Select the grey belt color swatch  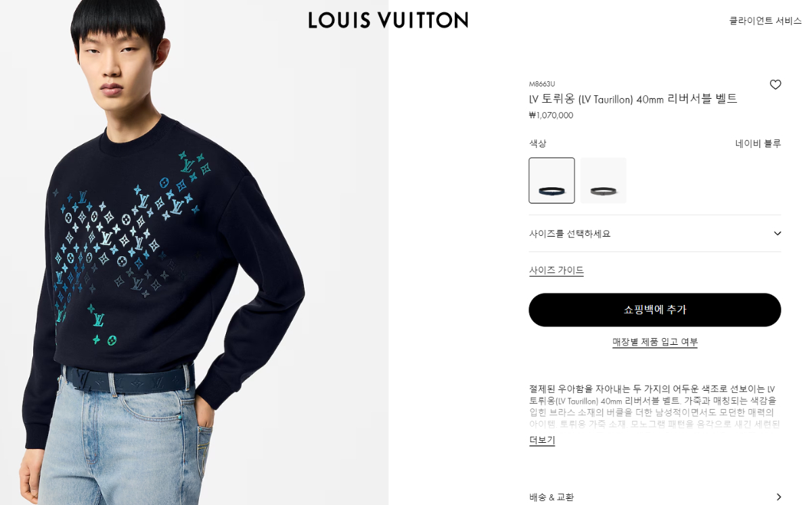point(604,181)
